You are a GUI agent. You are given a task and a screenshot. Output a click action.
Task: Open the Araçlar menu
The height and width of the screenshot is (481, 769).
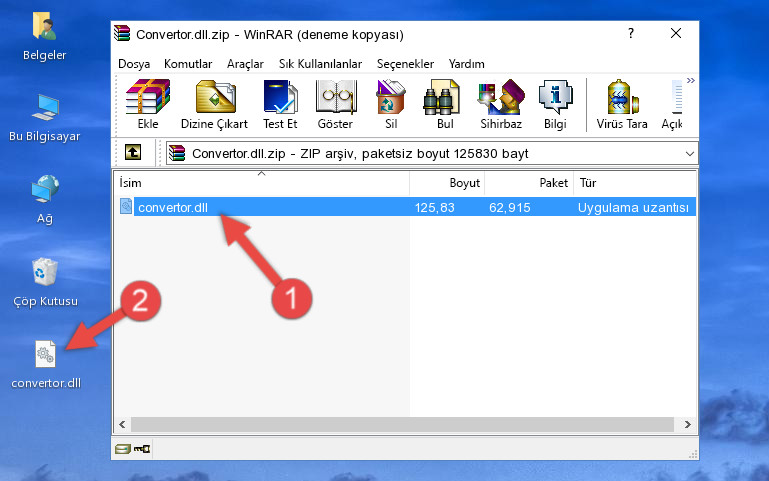pyautogui.click(x=245, y=64)
